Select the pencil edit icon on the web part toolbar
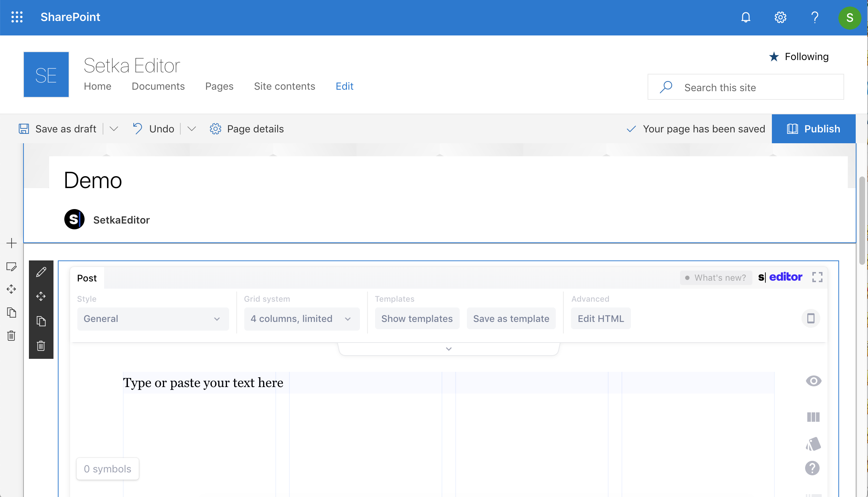 pyautogui.click(x=41, y=272)
